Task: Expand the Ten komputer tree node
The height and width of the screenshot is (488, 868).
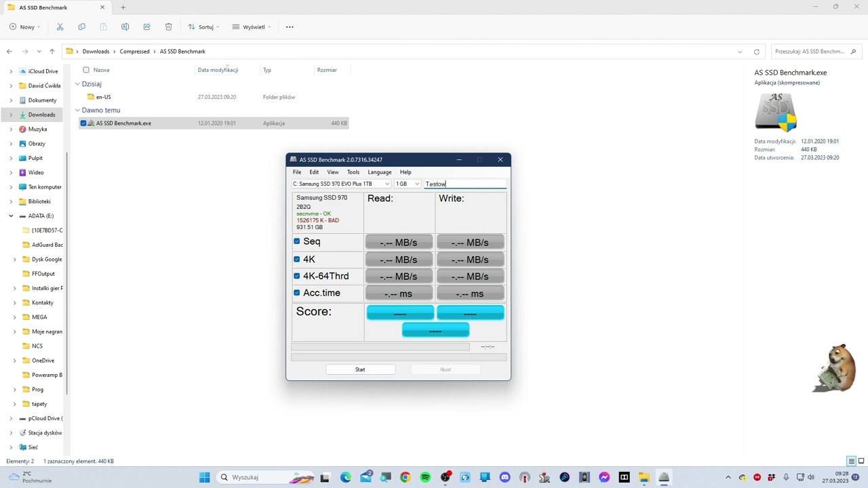Action: point(11,187)
